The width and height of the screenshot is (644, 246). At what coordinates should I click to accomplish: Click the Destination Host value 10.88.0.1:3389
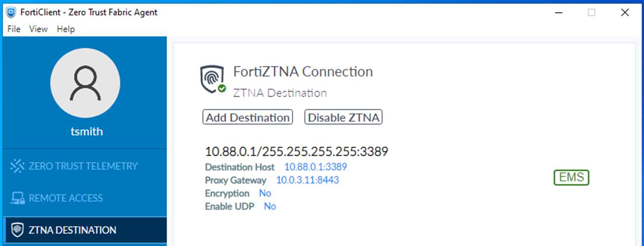316,167
